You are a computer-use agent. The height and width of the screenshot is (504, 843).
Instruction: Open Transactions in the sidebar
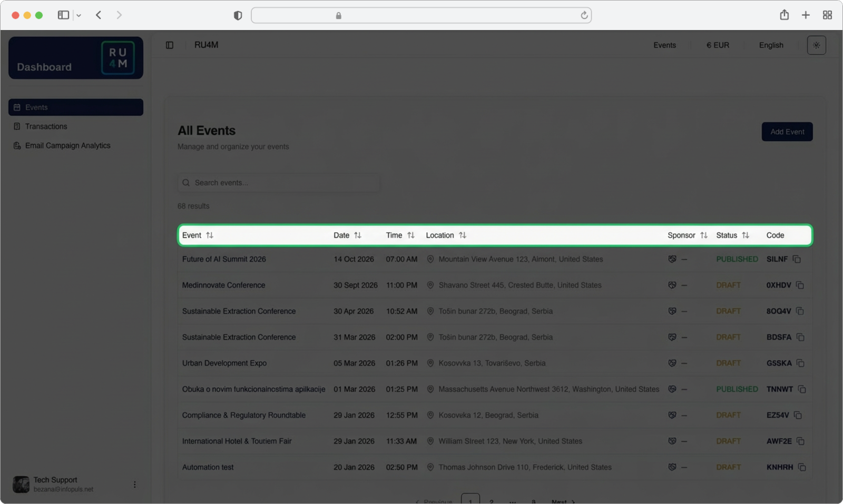point(46,126)
